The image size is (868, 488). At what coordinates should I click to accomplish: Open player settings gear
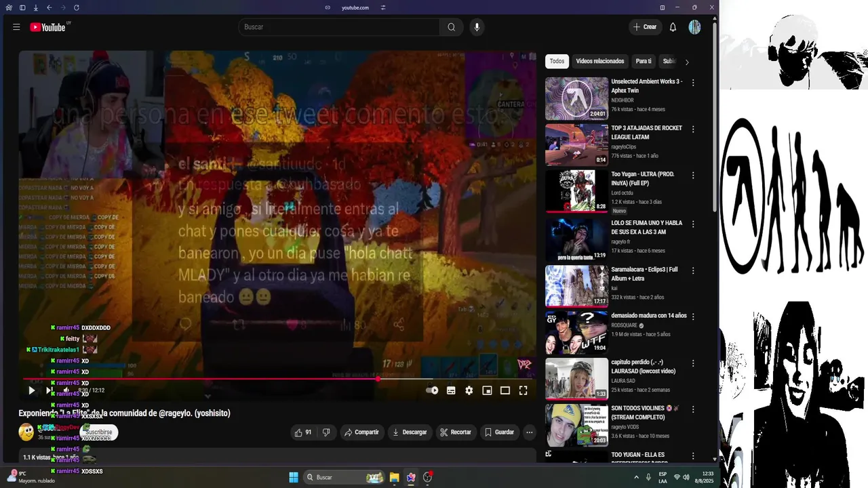[469, 390]
